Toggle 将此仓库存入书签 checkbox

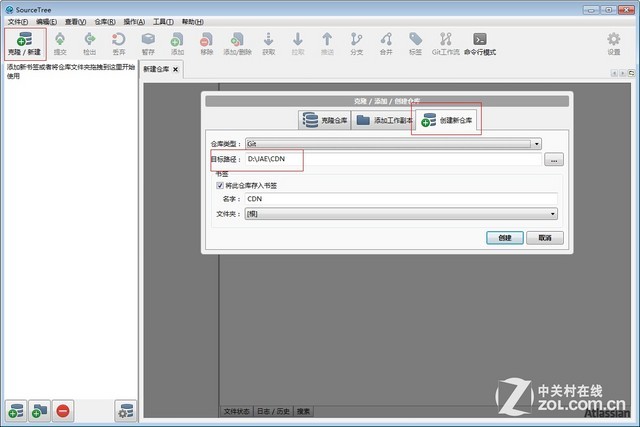click(220, 185)
